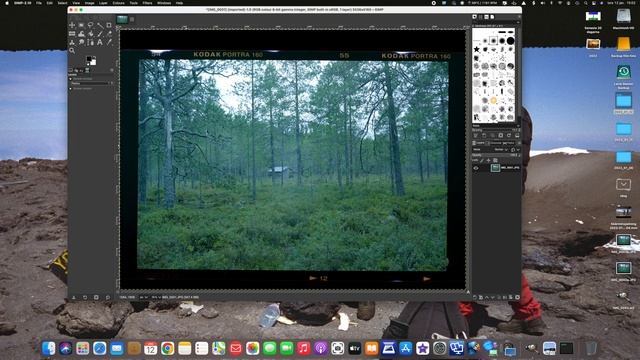Select the Unified Transform tool
The image size is (640, 360).
[x=72, y=33]
